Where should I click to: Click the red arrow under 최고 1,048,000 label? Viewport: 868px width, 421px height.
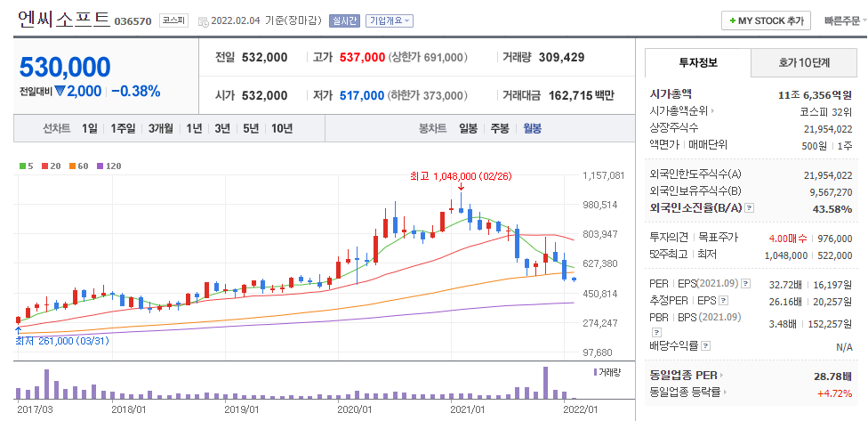(461, 187)
